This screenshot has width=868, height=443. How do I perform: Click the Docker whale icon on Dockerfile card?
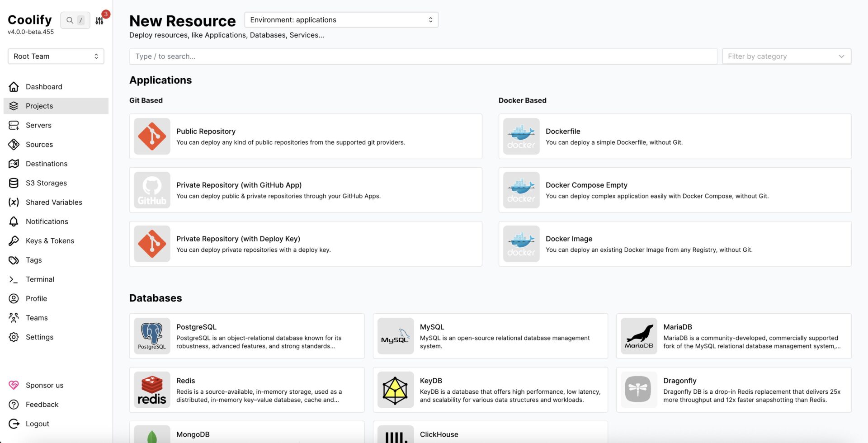click(x=521, y=136)
